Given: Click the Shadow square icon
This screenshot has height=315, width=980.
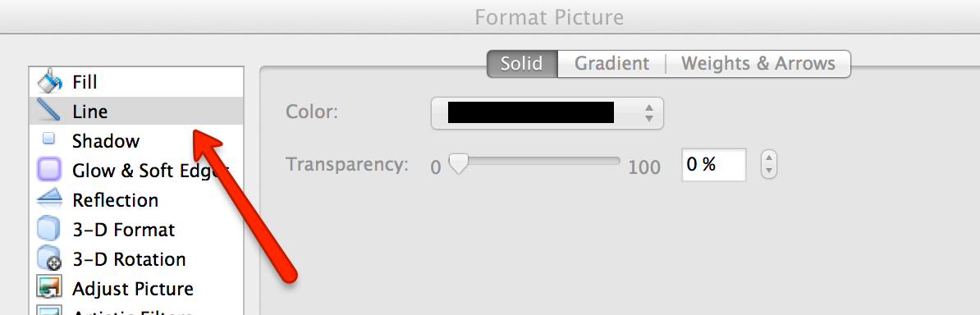Looking at the screenshot, I should click(49, 139).
